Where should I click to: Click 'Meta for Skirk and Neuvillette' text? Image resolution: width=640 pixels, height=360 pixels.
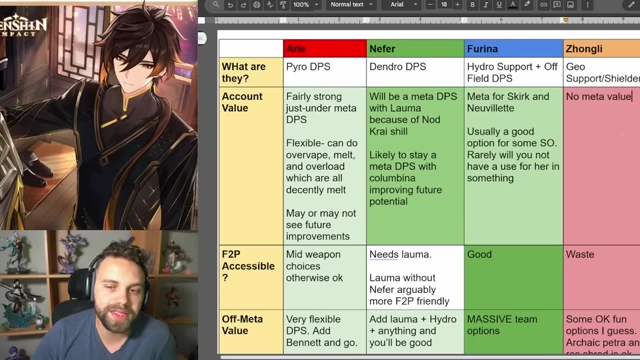point(508,102)
